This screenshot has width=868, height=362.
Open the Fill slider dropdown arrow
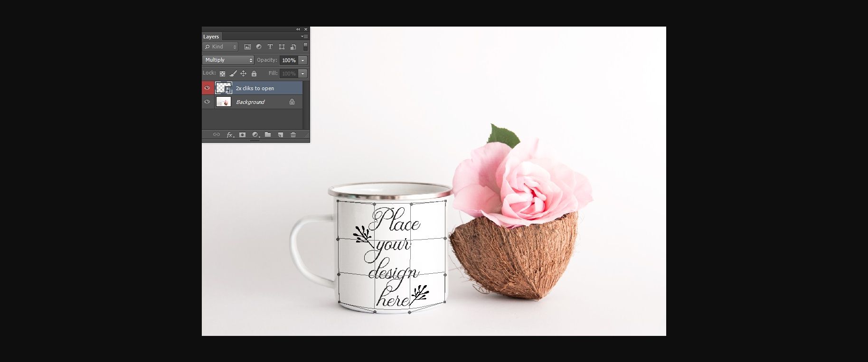(x=303, y=74)
